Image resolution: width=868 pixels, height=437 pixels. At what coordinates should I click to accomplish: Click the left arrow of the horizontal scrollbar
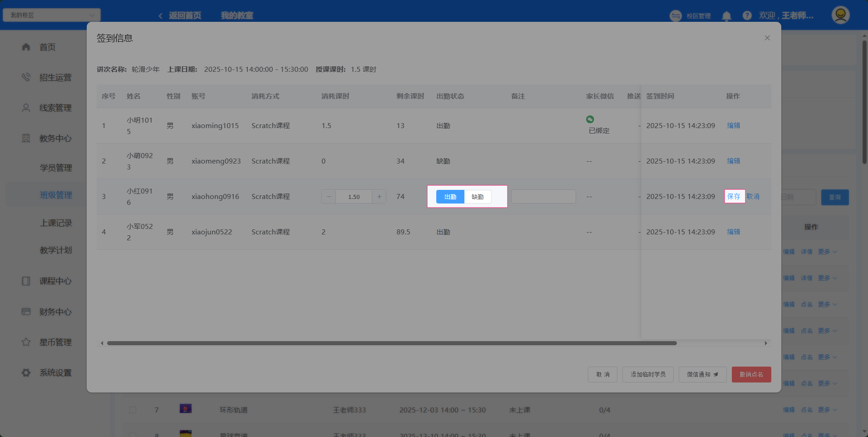coord(102,343)
